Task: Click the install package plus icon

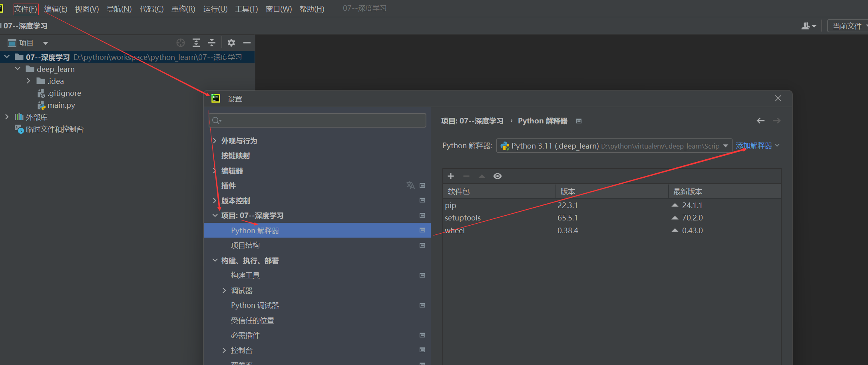Action: coord(451,176)
